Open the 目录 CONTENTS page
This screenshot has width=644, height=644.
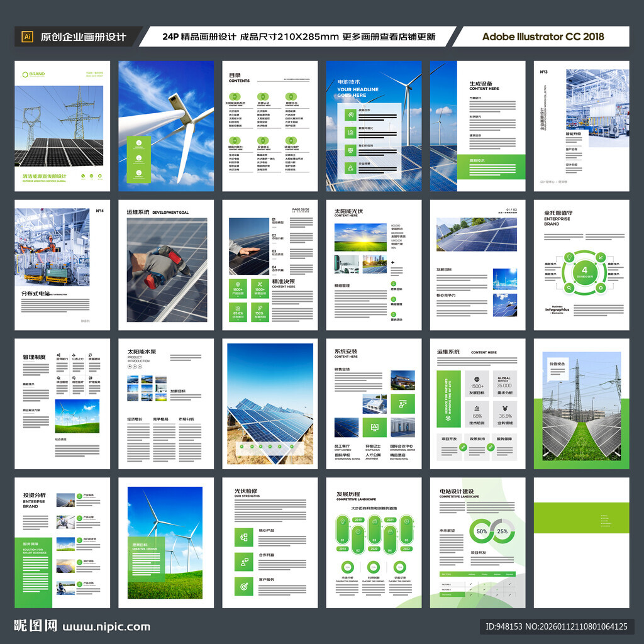tap(270, 126)
